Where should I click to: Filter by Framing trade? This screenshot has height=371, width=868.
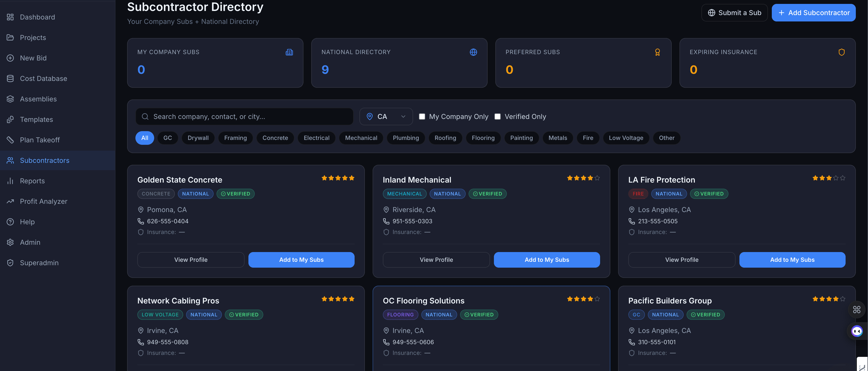pos(235,138)
